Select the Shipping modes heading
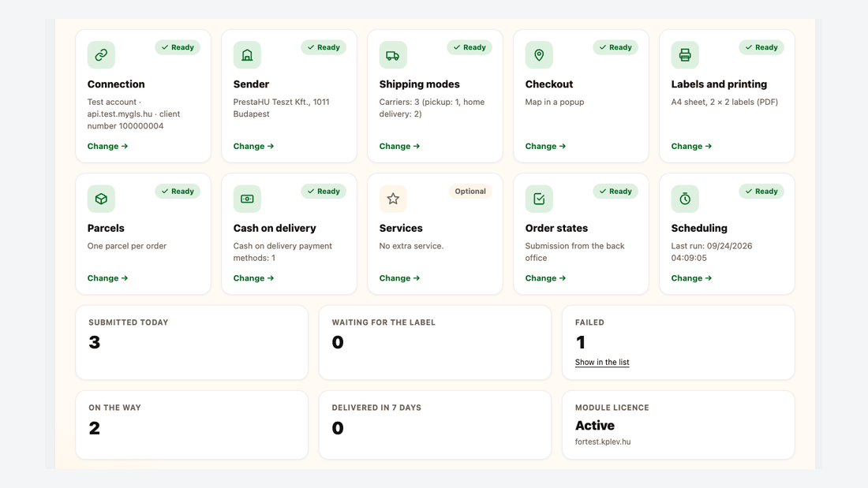The height and width of the screenshot is (488, 868). pos(419,84)
